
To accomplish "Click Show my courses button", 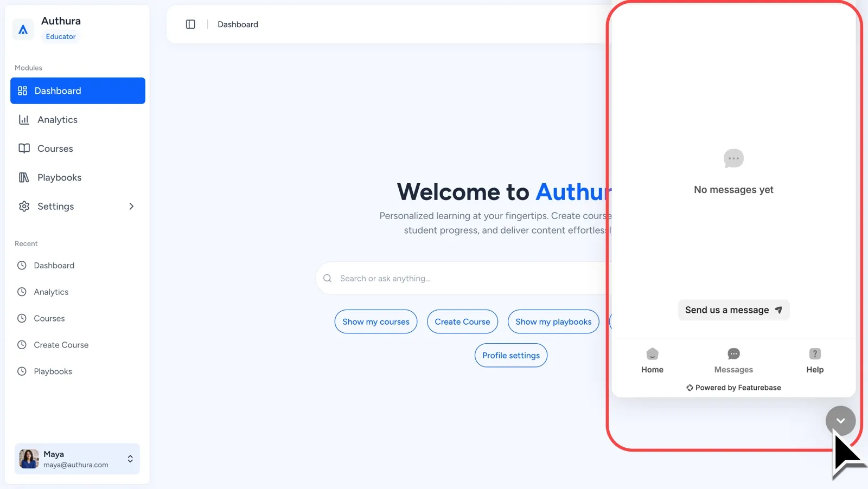I will pos(376,321).
